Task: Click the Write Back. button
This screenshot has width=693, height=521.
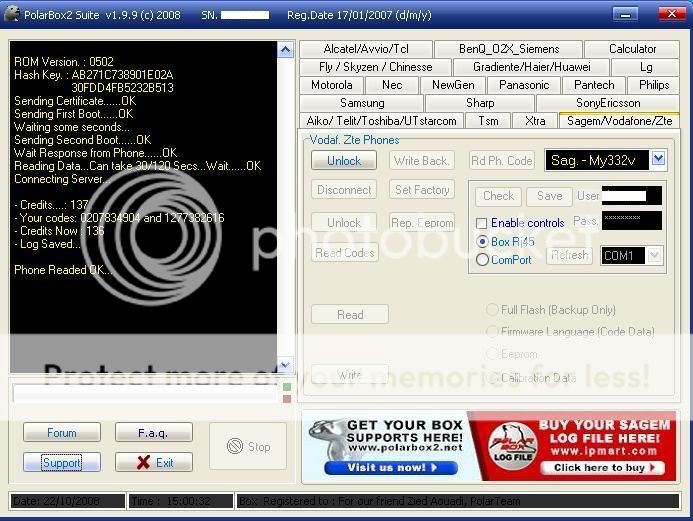Action: (x=422, y=160)
